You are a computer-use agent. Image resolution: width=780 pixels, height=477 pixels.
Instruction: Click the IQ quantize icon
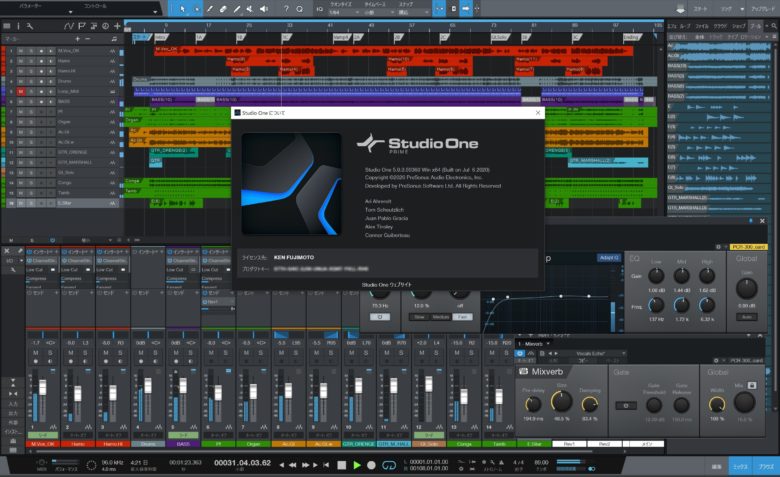[x=320, y=8]
